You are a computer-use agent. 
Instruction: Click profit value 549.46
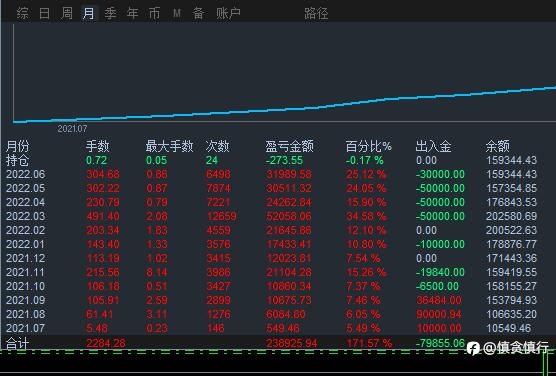point(283,328)
